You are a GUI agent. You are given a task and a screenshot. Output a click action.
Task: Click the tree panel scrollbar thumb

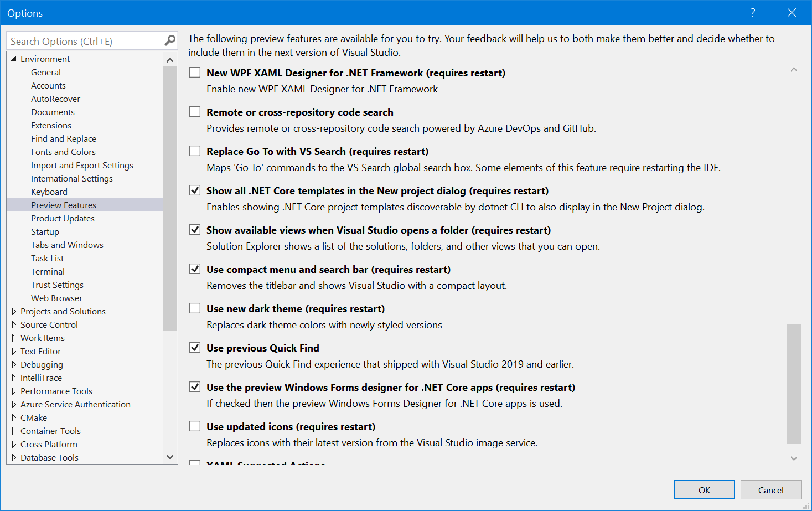click(x=170, y=198)
